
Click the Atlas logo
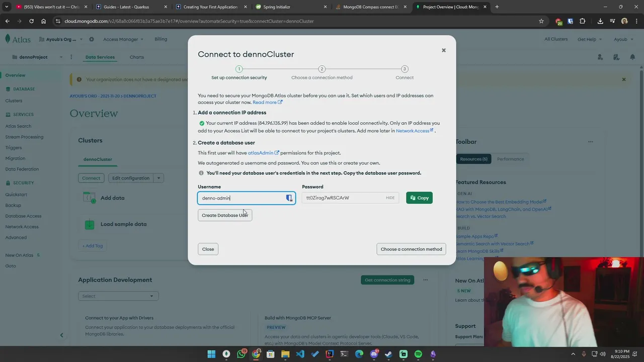[17, 39]
